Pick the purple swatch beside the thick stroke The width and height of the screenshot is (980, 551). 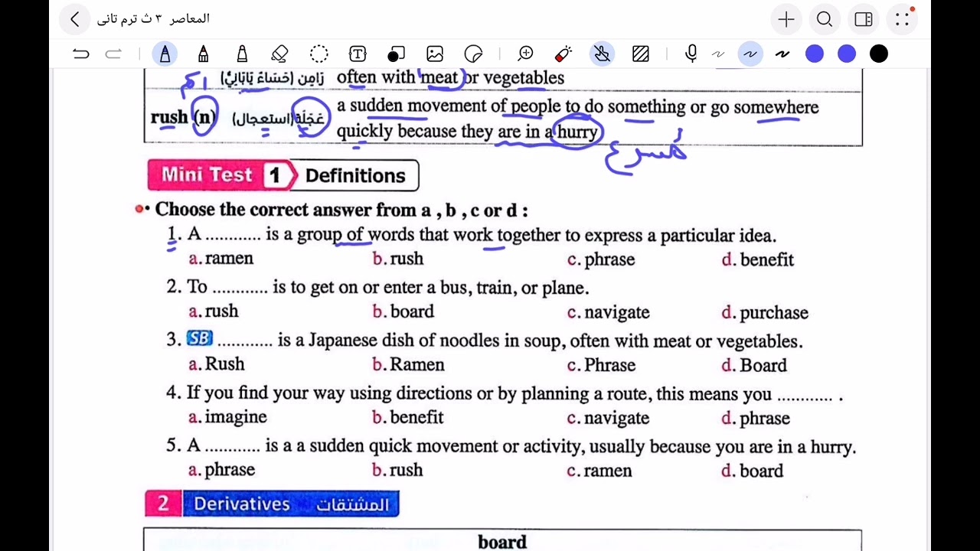(815, 54)
